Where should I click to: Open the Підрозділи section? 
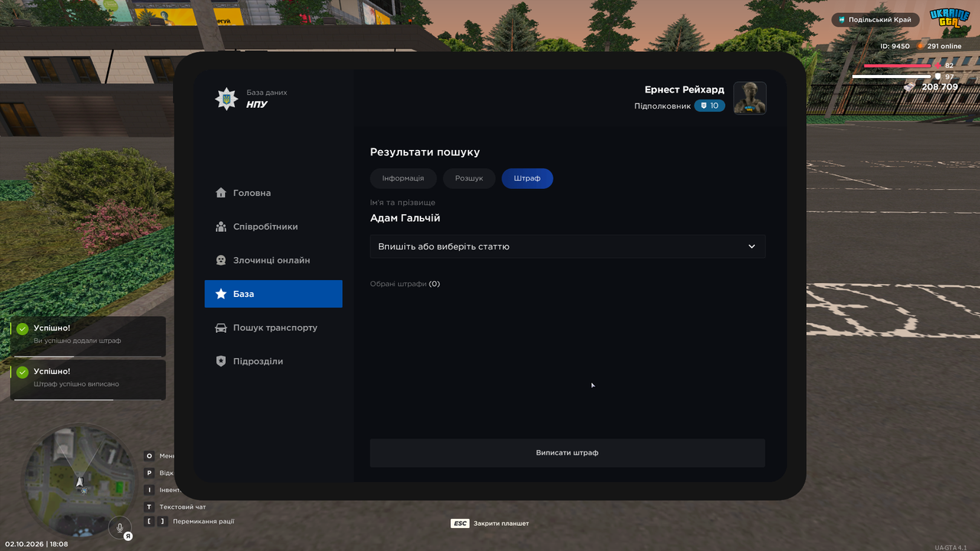[x=273, y=361]
